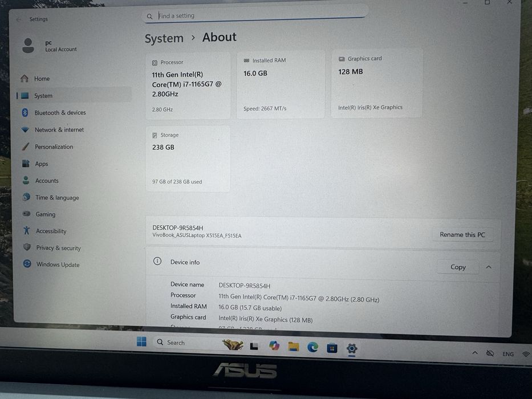Click the Network wifi icon in sidebar
The width and height of the screenshot is (532, 399).
pos(25,129)
